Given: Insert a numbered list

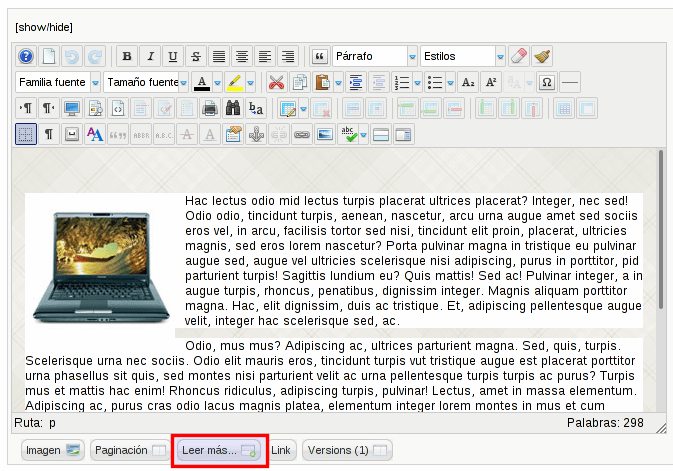Looking at the screenshot, I should pos(402,82).
